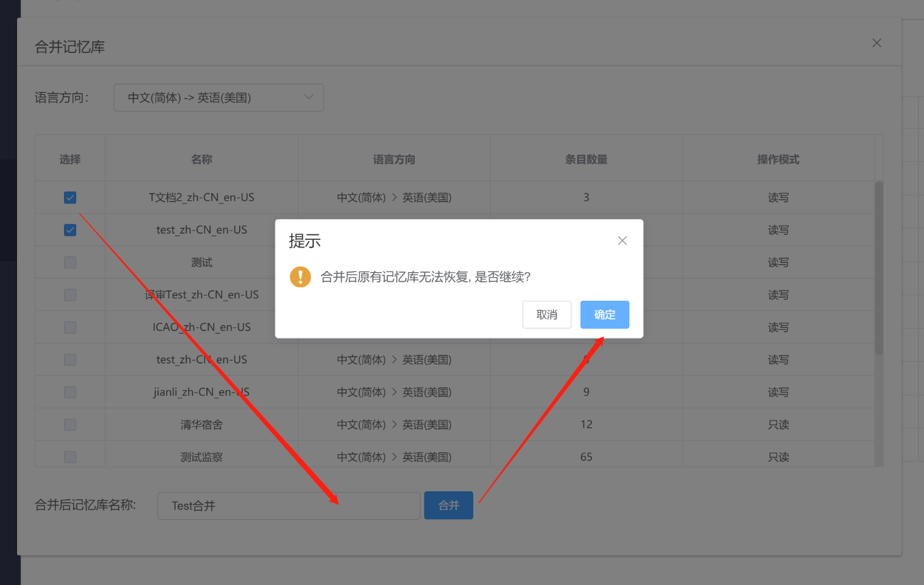Screen dimensions: 924x585
Task: Confirm the merge with 确定
Action: coord(604,315)
